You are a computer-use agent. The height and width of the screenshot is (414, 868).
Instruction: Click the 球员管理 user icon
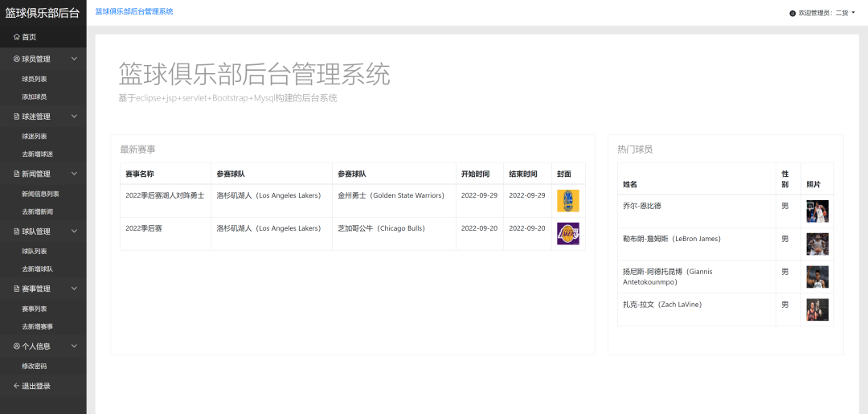click(17, 59)
